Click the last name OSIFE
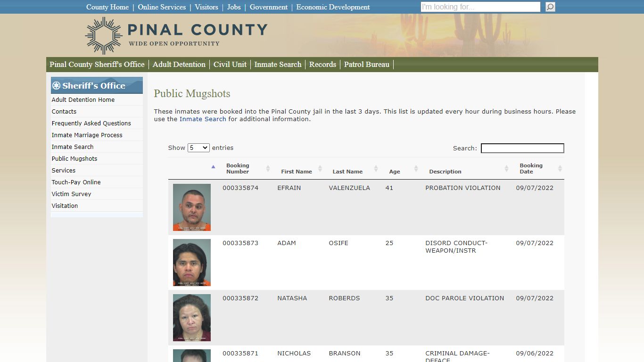 click(339, 243)
